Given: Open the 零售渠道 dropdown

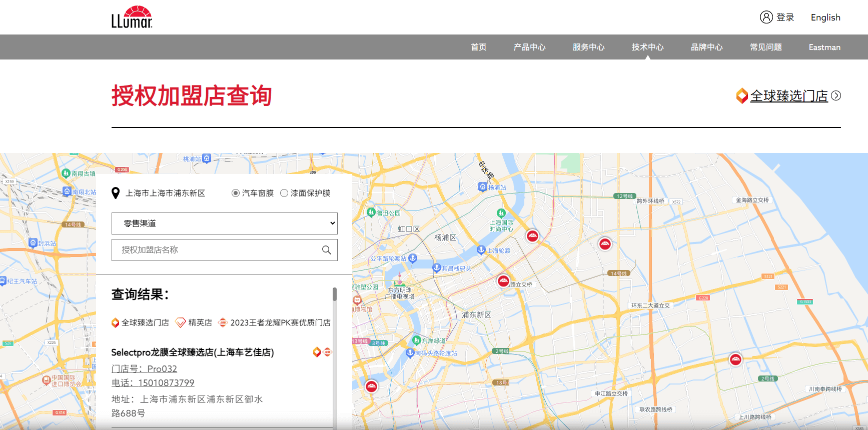Looking at the screenshot, I should [x=224, y=223].
